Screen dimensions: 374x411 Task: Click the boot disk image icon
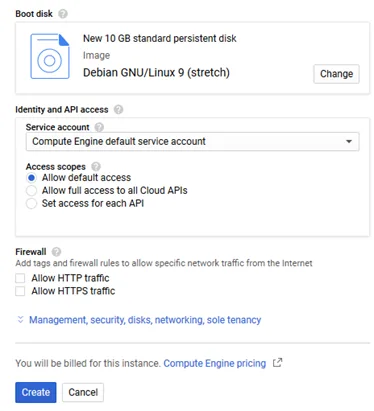click(x=50, y=56)
